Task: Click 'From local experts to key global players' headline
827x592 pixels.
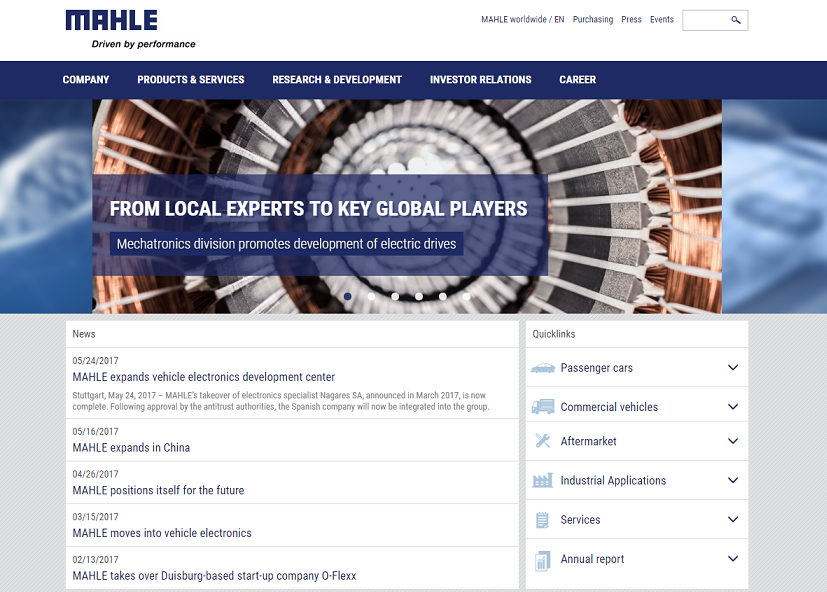Action: (x=319, y=208)
